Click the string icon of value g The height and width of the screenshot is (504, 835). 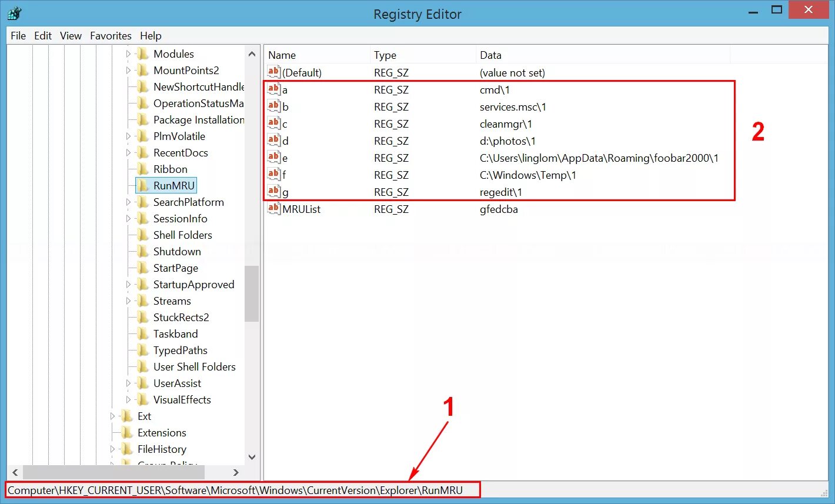click(274, 192)
